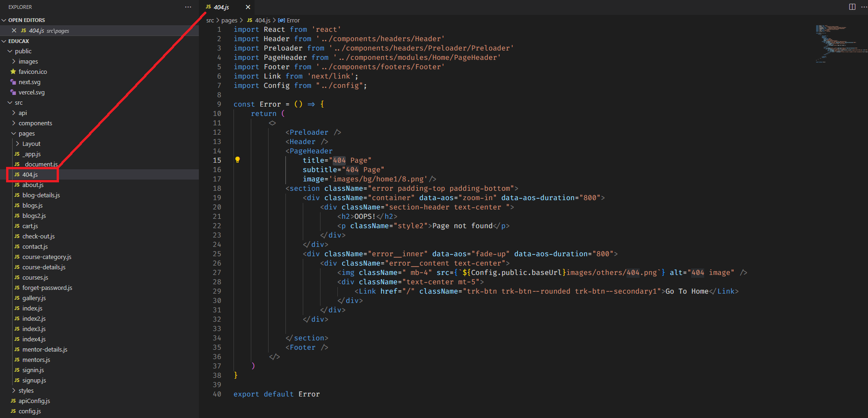This screenshot has height=418, width=868.
Task: Expand the styles folder
Action: pyautogui.click(x=26, y=390)
